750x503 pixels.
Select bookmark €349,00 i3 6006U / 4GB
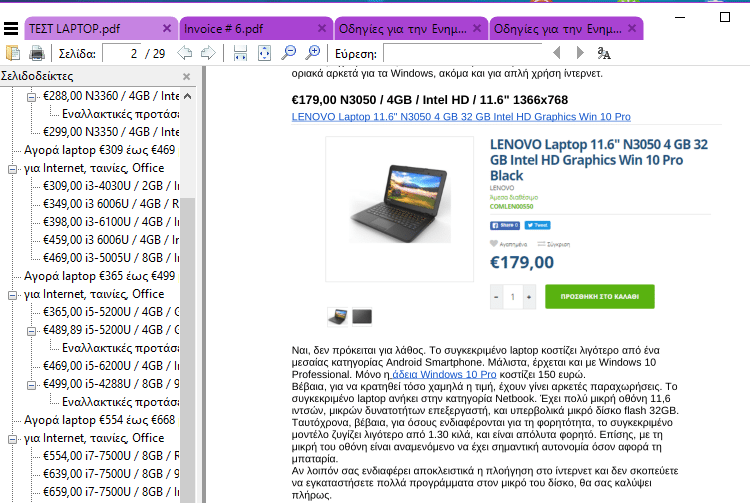click(x=111, y=204)
